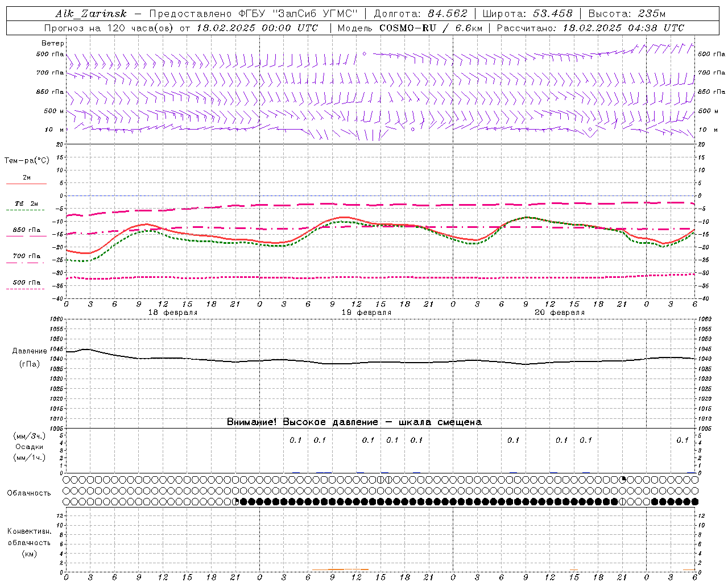The image size is (728, 582).
Task: Click the longitude value Долгота: 84.562
Action: 421,14
